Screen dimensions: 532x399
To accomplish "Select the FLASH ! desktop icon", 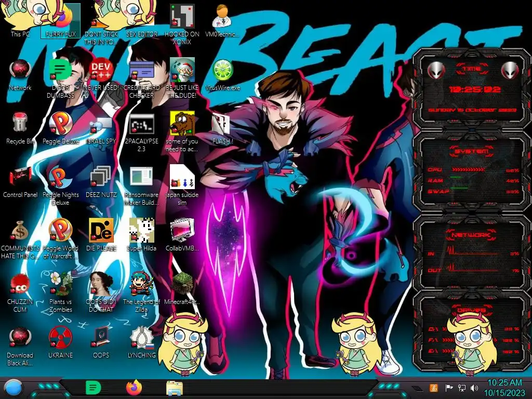I will pos(222,128).
